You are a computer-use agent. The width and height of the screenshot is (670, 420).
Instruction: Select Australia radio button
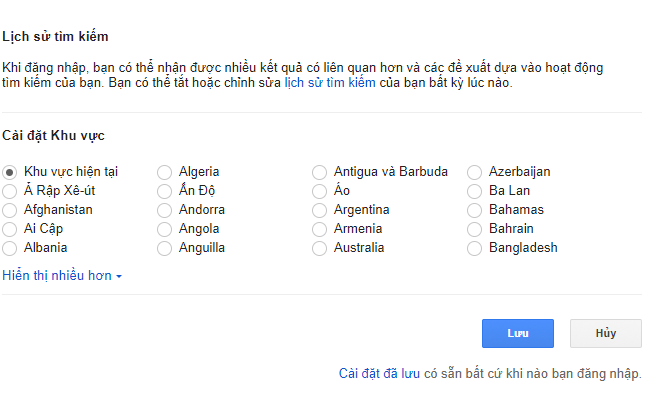point(320,248)
